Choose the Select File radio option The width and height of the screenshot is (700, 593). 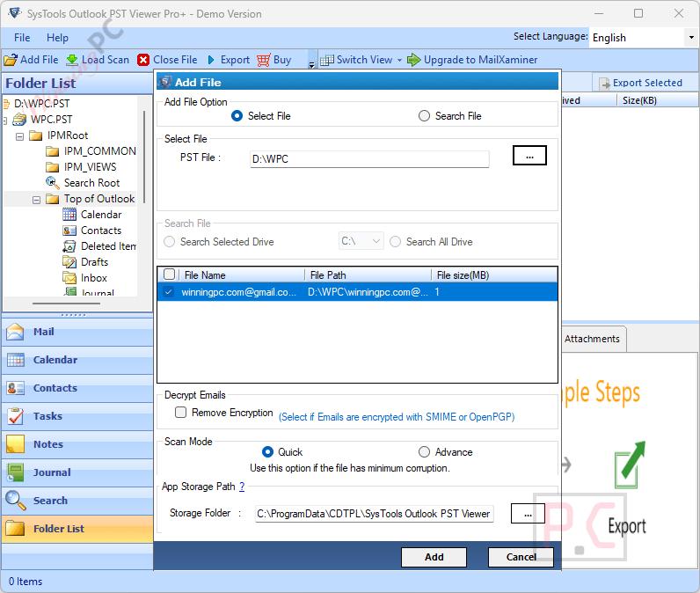pyautogui.click(x=237, y=116)
